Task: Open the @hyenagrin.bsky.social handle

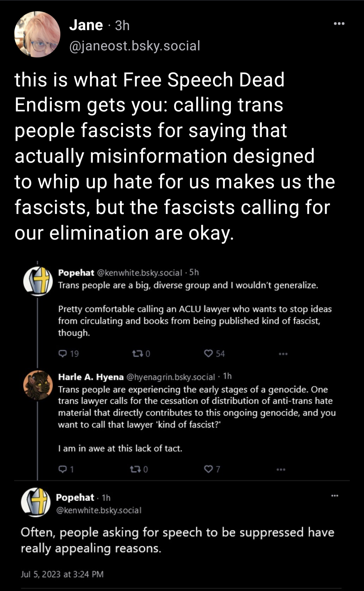Action: point(171,377)
